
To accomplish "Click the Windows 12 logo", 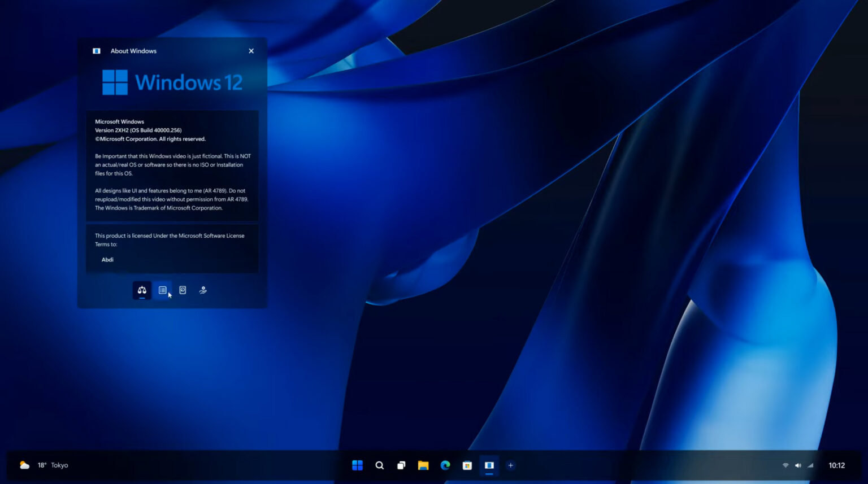I will pos(172,81).
